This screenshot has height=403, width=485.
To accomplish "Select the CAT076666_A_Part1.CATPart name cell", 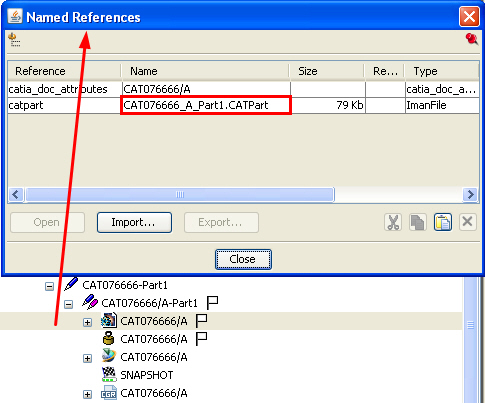I will point(206,105).
